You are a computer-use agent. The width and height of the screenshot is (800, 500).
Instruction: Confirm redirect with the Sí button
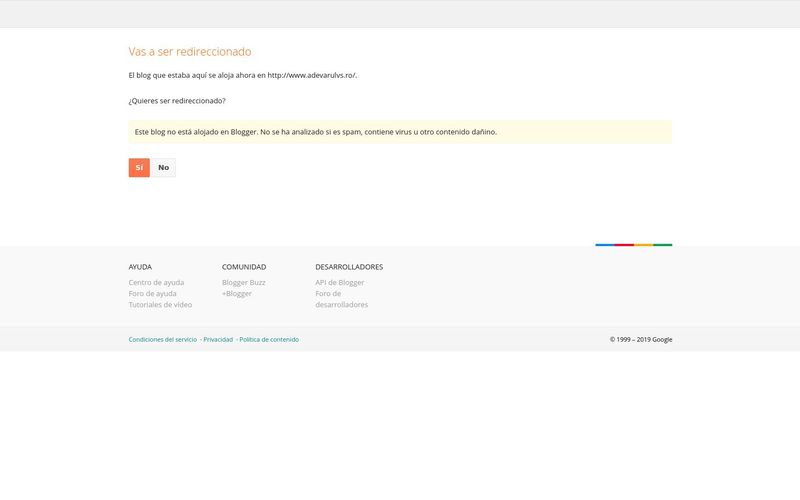[x=139, y=167]
